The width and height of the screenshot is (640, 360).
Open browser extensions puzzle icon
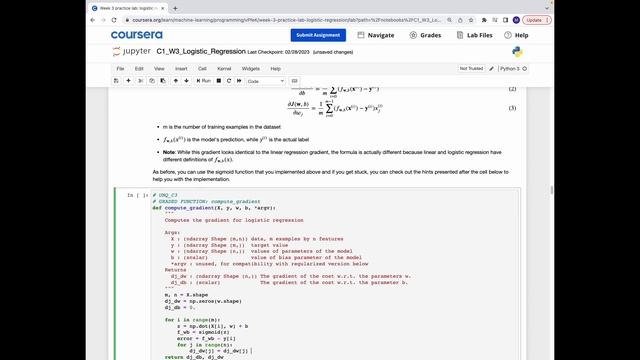pyautogui.click(x=484, y=20)
